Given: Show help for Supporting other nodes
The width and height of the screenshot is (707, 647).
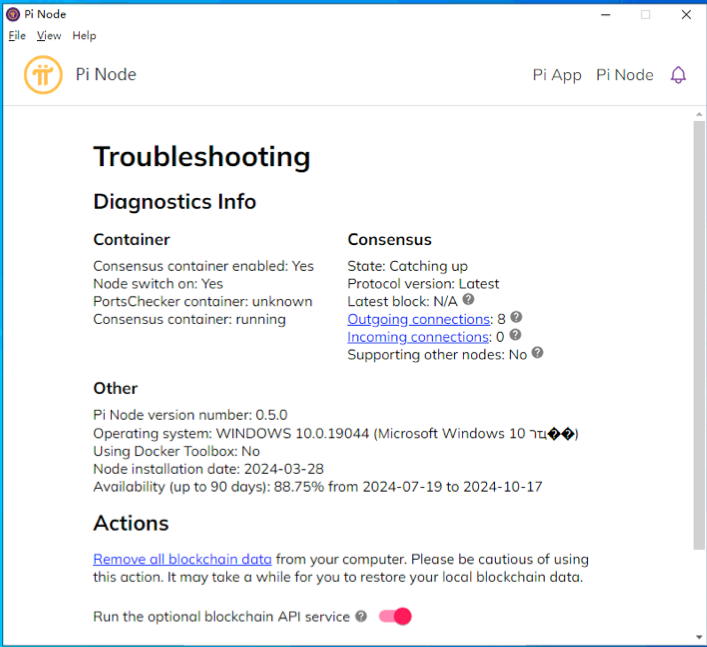Looking at the screenshot, I should coord(537,353).
